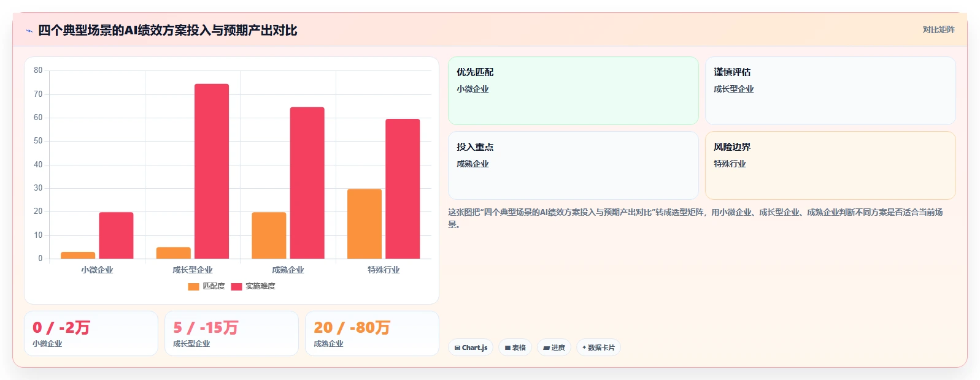Click the orange 匹配度 bar for 成熟企业

point(269,235)
